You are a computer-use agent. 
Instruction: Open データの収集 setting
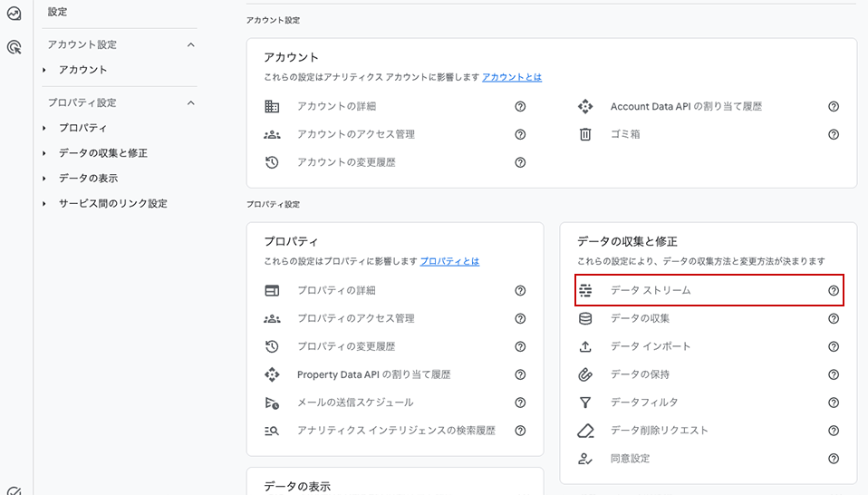640,318
